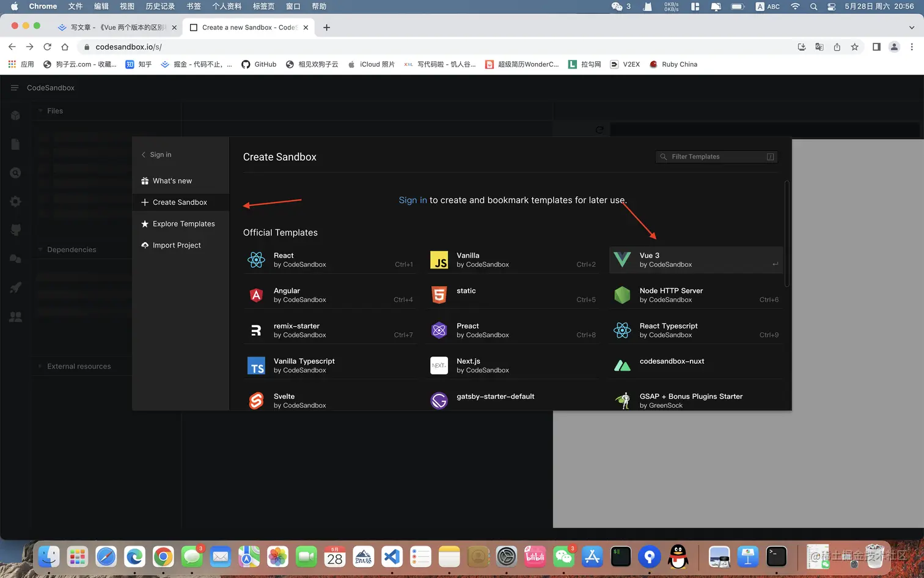
Task: Open the deployment rocket sidebar icon
Action: (x=16, y=287)
